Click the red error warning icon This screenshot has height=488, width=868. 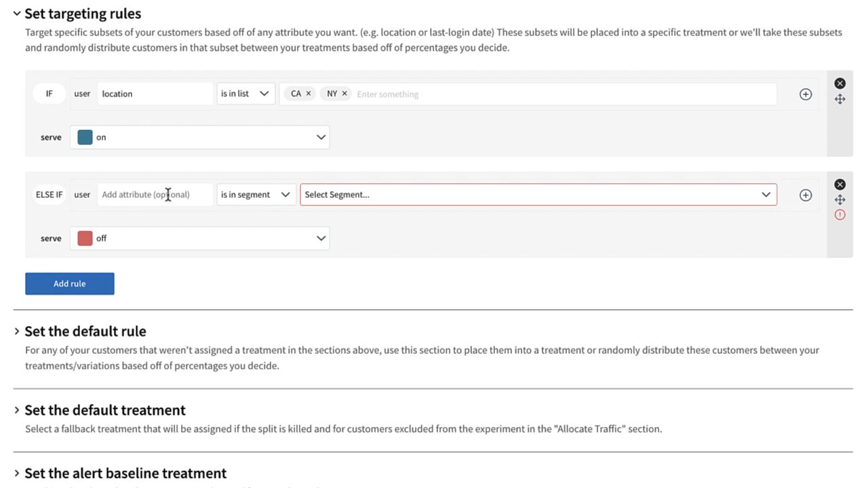point(840,215)
